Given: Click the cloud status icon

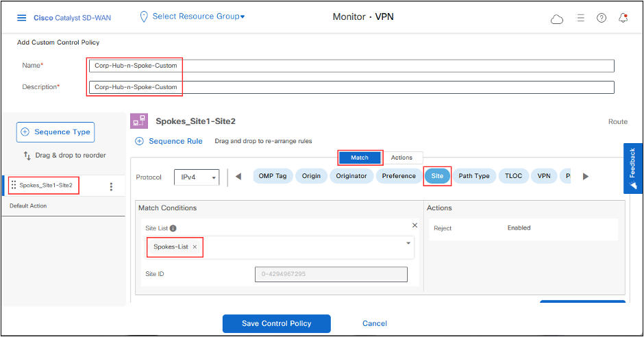Looking at the screenshot, I should (557, 18).
